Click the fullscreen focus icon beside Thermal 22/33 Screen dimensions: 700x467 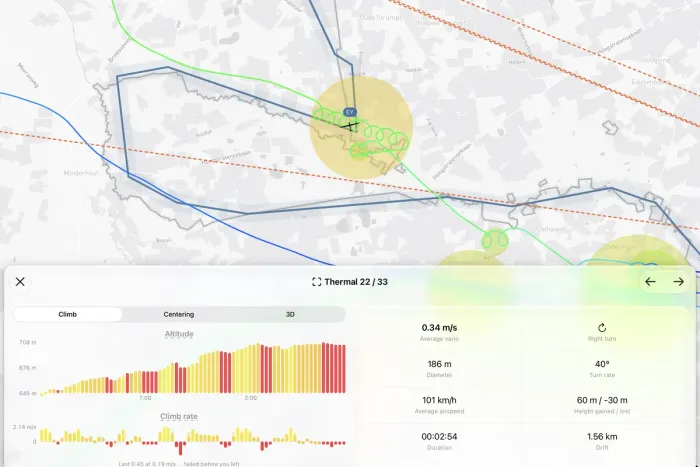[x=317, y=282]
